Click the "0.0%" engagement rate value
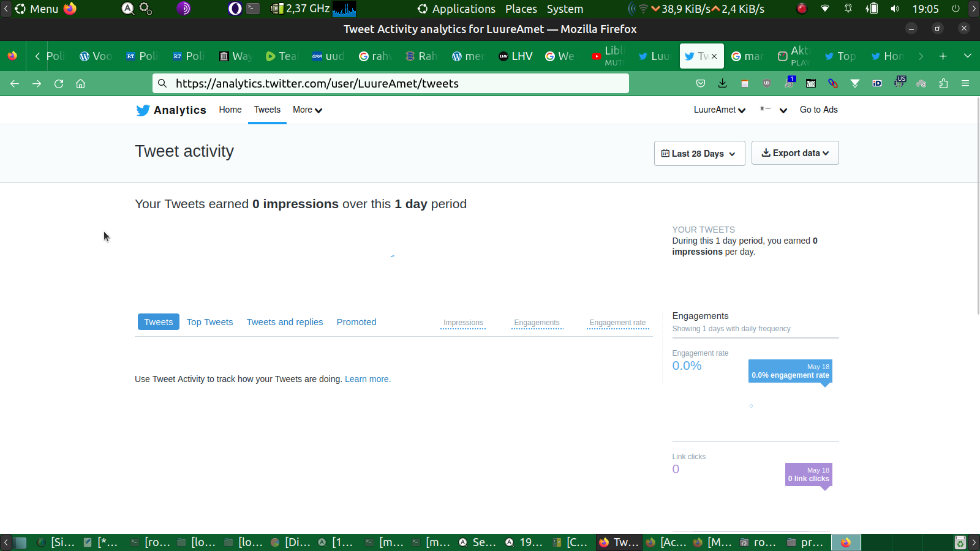The width and height of the screenshot is (980, 551). 687,365
